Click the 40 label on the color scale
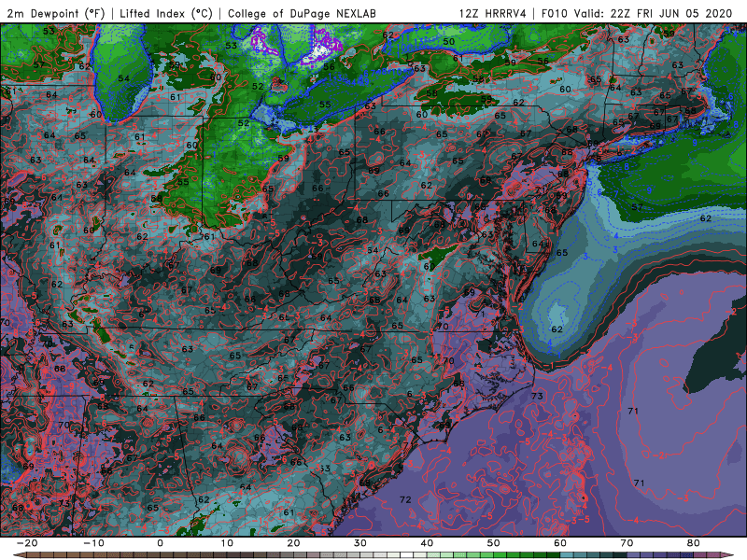The height and width of the screenshot is (560, 747). pyautogui.click(x=427, y=543)
